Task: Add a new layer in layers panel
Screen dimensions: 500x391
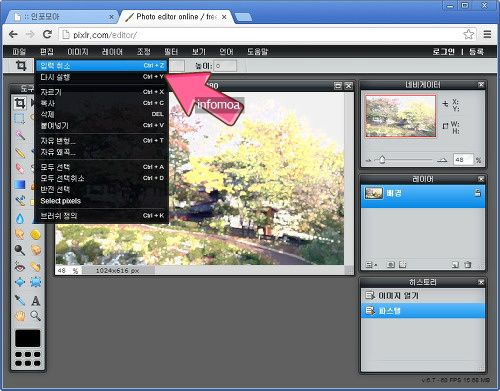Action: (x=455, y=265)
